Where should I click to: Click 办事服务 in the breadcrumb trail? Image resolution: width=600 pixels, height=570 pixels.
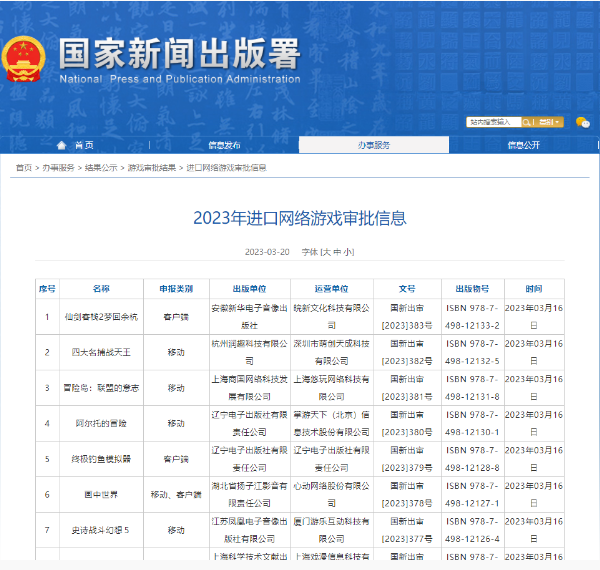59,168
